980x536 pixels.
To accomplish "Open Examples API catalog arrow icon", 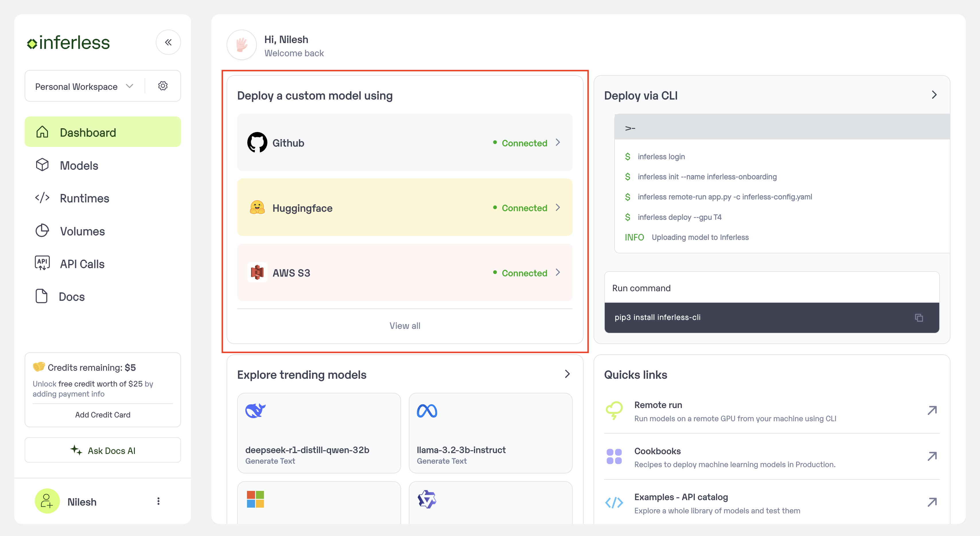I will point(932,502).
